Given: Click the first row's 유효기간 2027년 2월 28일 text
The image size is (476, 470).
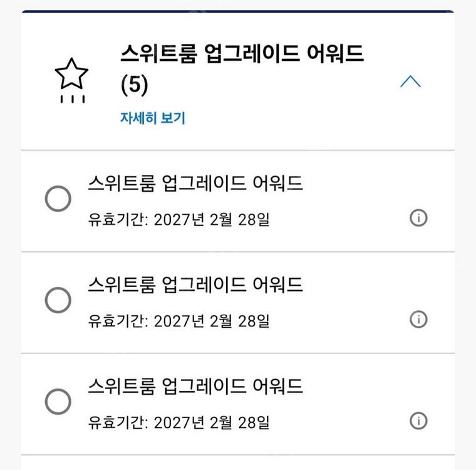Looking at the screenshot, I should tap(179, 220).
